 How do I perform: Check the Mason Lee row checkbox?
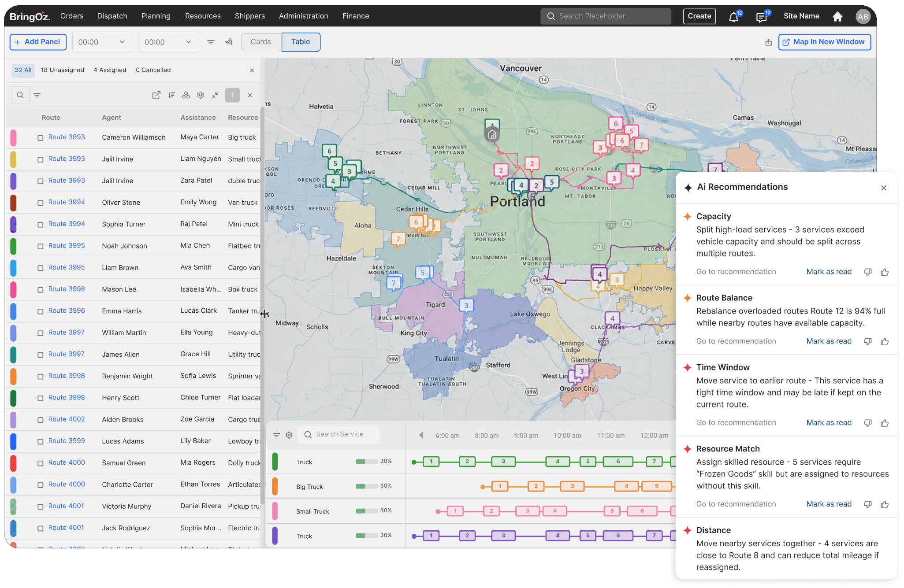tap(40, 290)
